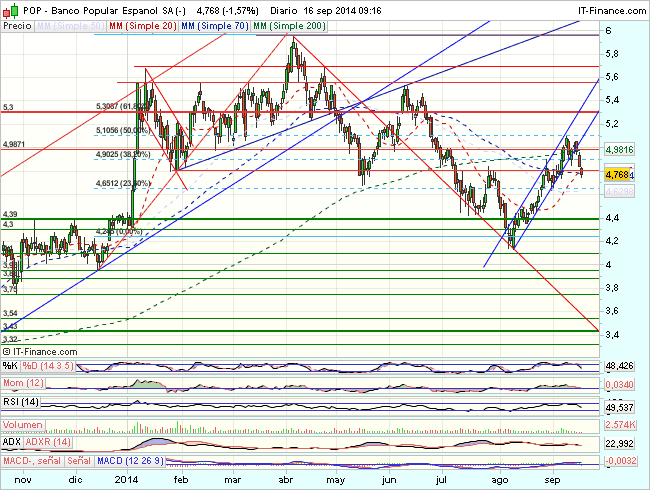Click the 3,32 support level label

point(10,340)
